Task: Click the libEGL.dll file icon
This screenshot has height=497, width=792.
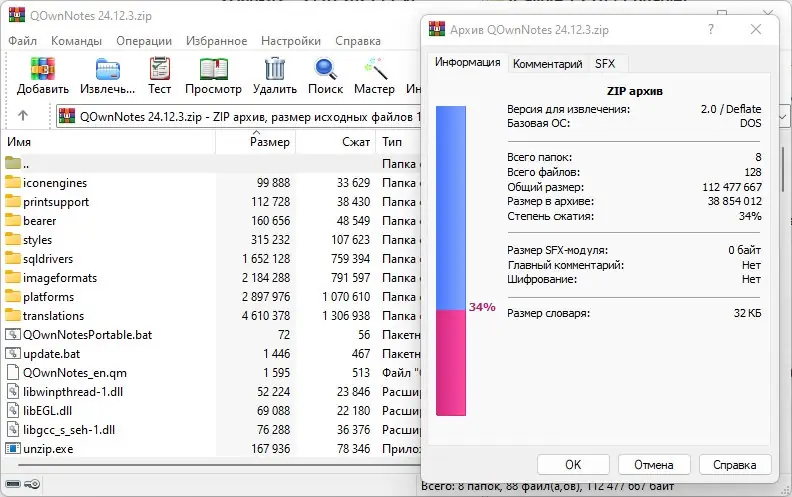Action: pos(13,411)
